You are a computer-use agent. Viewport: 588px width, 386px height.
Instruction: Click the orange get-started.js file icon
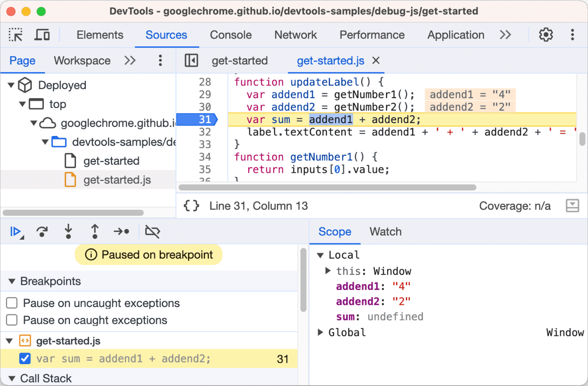click(x=70, y=180)
